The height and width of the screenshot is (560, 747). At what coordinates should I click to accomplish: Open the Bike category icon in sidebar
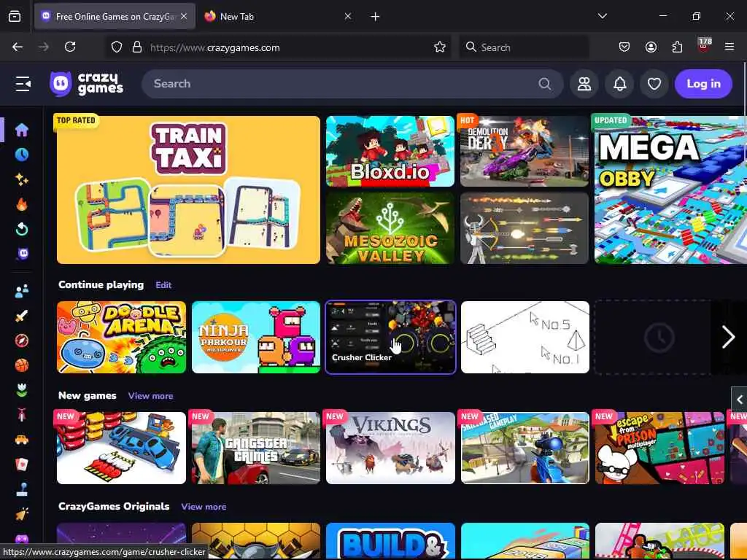click(21, 415)
